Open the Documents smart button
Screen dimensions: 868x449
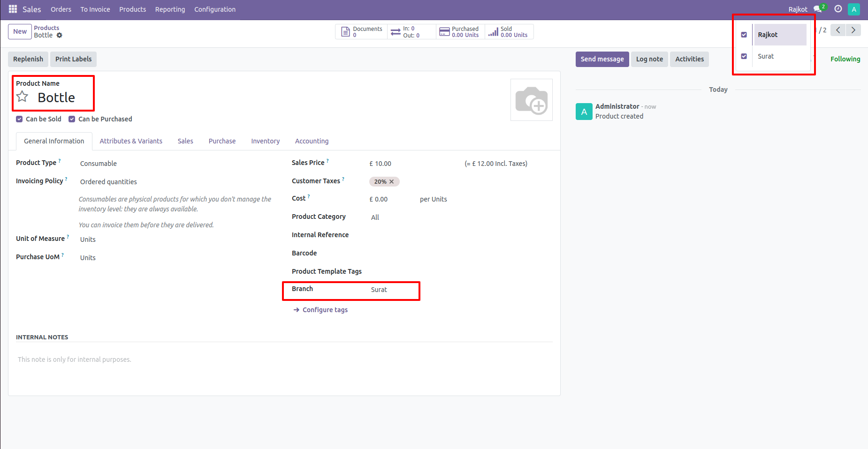(x=361, y=32)
